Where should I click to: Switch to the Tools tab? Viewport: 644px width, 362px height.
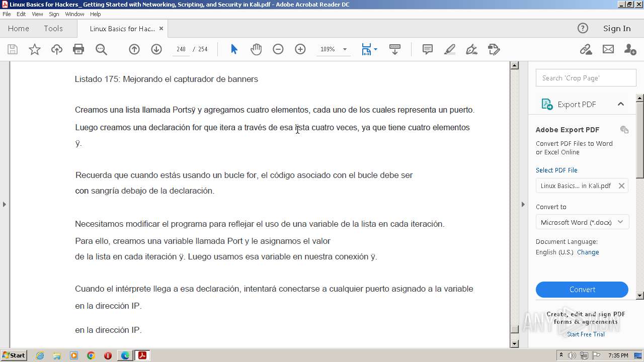(53, 29)
